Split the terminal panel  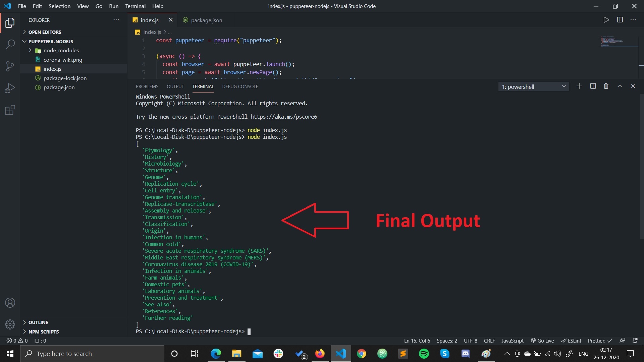click(x=593, y=86)
